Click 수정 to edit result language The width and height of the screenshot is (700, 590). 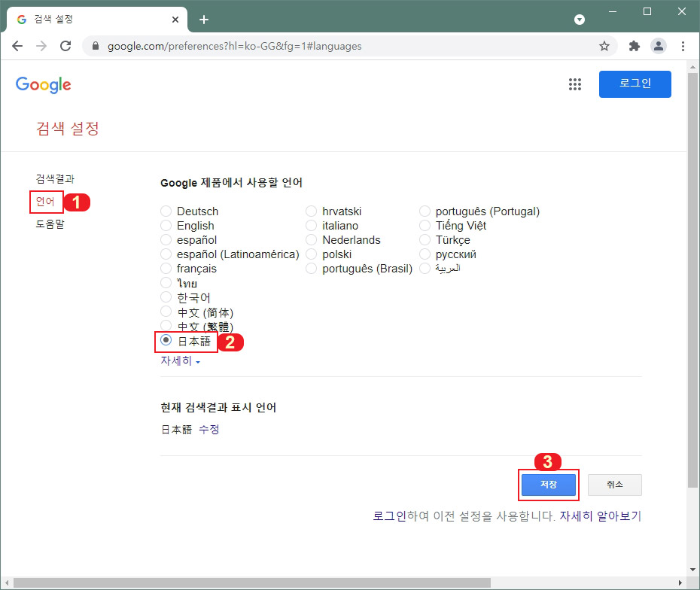point(209,430)
